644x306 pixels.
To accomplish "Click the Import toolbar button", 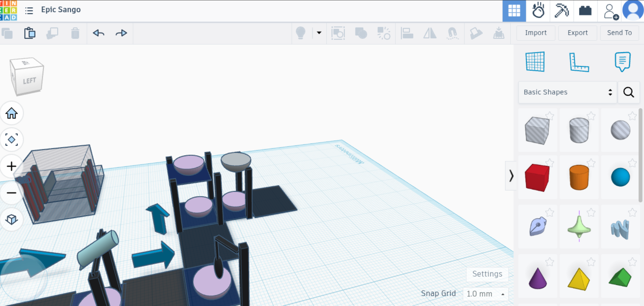I will [x=536, y=33].
